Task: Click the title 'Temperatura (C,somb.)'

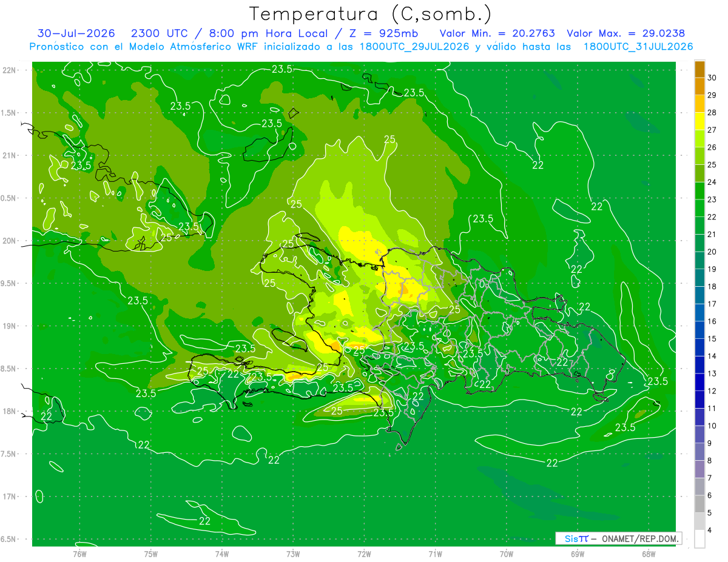Action: [370, 14]
